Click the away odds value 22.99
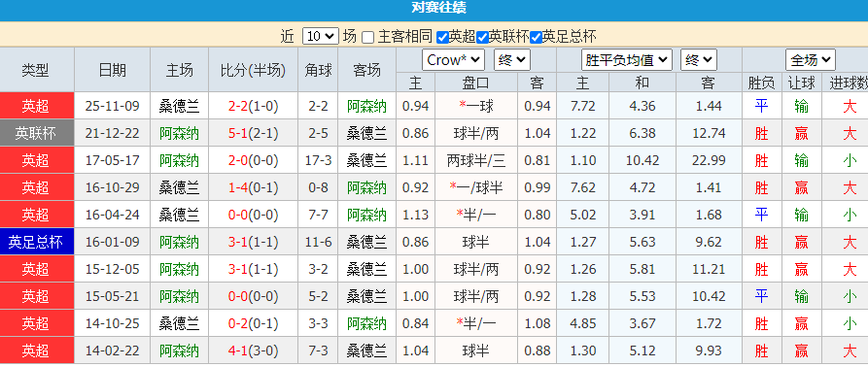The image size is (868, 367). tap(708, 160)
